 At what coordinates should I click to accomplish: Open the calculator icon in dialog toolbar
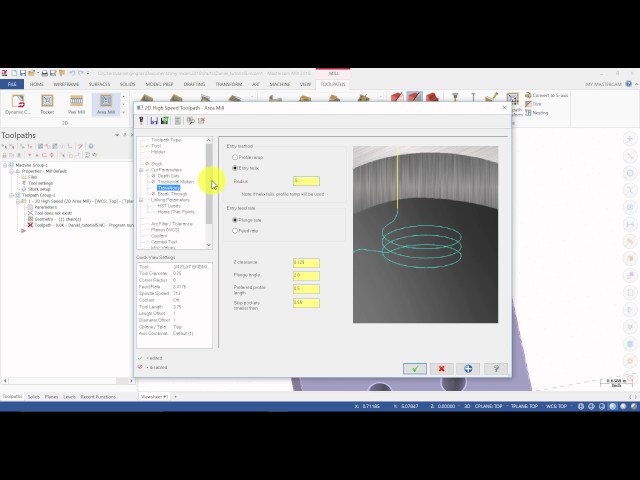[x=178, y=121]
